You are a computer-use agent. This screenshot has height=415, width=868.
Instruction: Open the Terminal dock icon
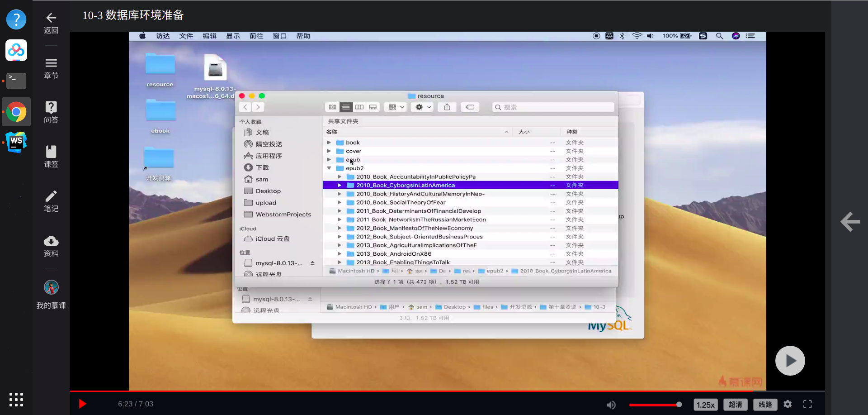pyautogui.click(x=16, y=81)
